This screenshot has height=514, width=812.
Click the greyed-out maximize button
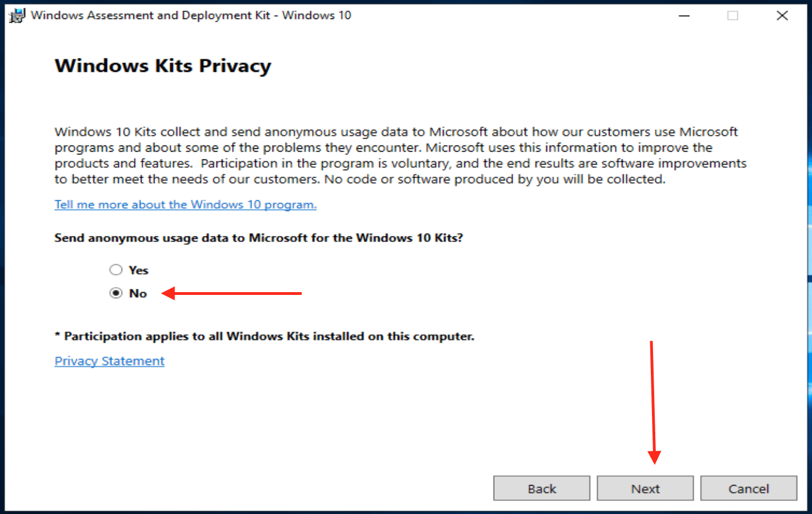(733, 16)
